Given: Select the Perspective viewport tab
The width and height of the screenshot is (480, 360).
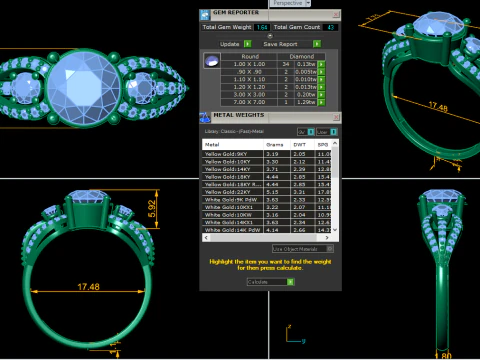Looking at the screenshot, I should pyautogui.click(x=287, y=3).
